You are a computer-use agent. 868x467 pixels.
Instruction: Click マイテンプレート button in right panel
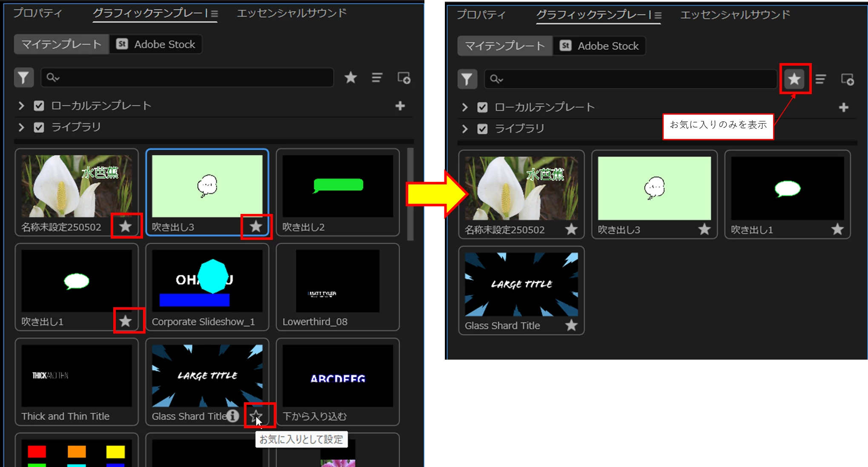505,46
